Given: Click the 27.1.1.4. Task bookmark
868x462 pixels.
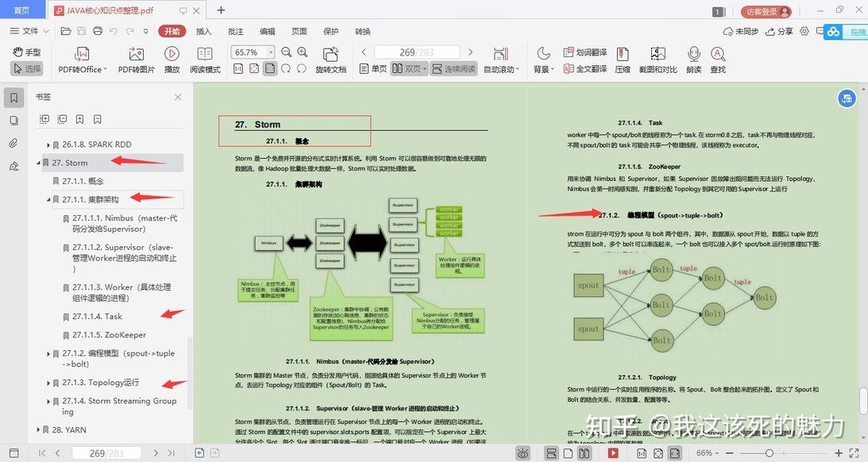Looking at the screenshot, I should [98, 317].
